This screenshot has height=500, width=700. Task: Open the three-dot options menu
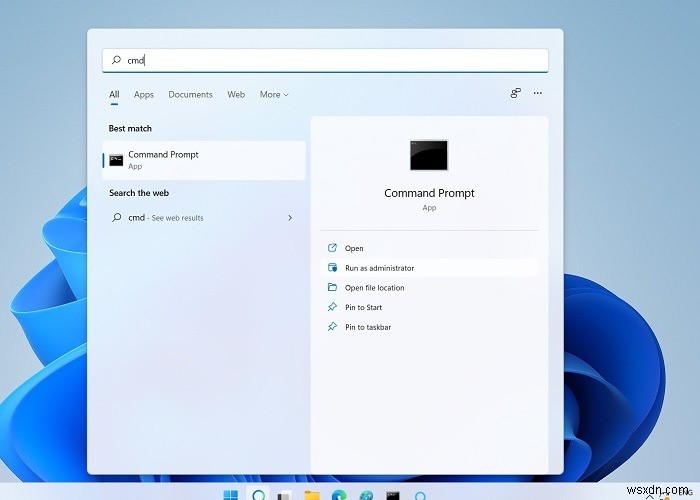(538, 93)
